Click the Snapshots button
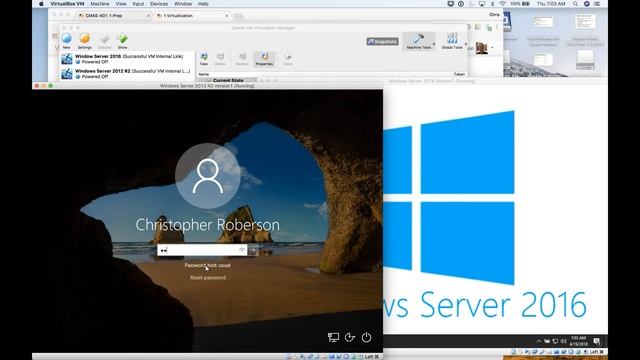640x360 pixels. [x=382, y=42]
